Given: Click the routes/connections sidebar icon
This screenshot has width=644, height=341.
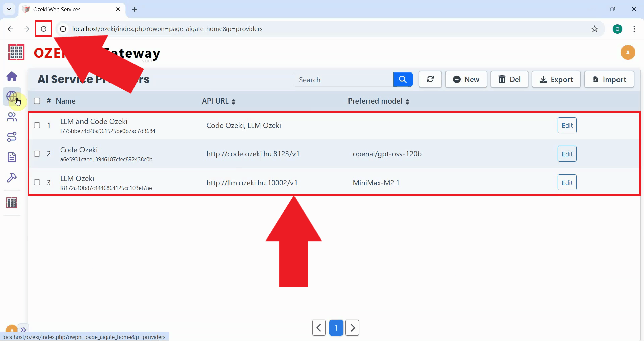Looking at the screenshot, I should 12,137.
